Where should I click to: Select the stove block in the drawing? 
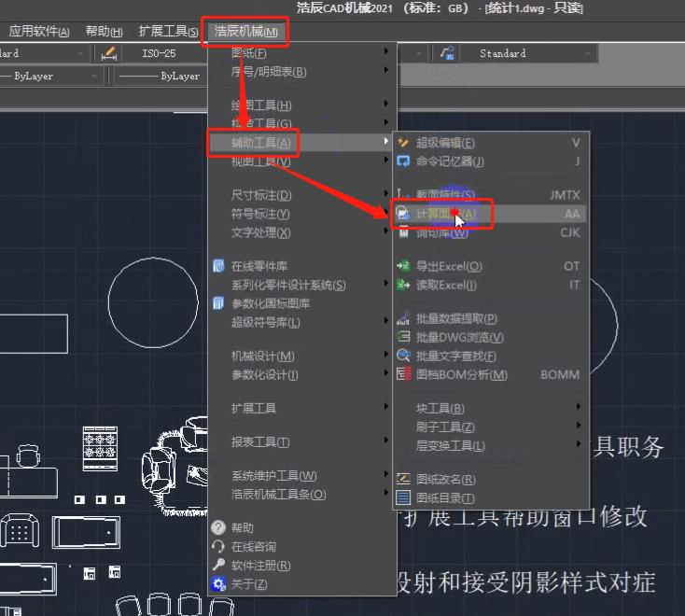(x=100, y=449)
